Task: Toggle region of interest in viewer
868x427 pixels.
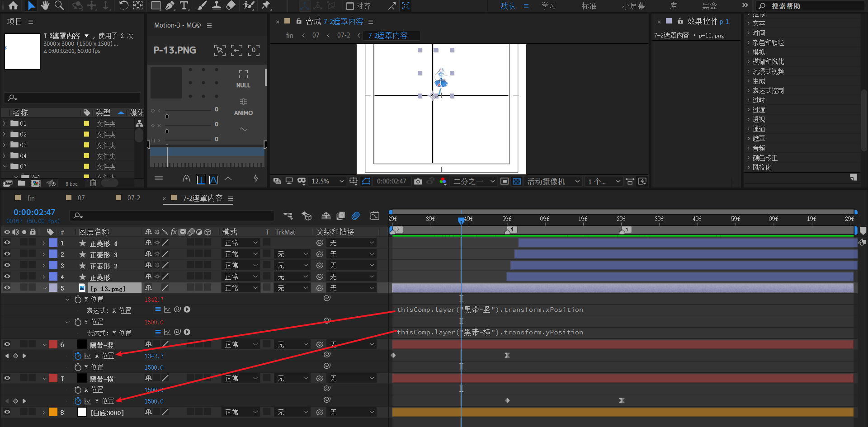Action: pyautogui.click(x=505, y=181)
